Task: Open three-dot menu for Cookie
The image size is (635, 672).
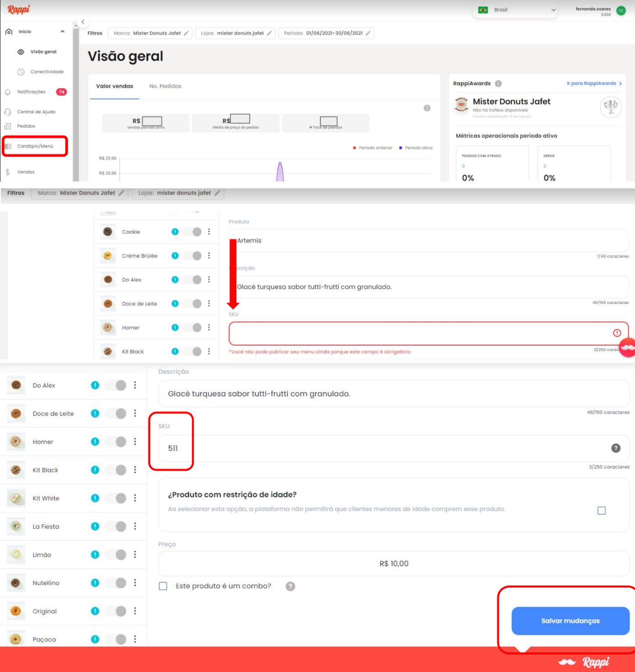Action: pyautogui.click(x=209, y=232)
